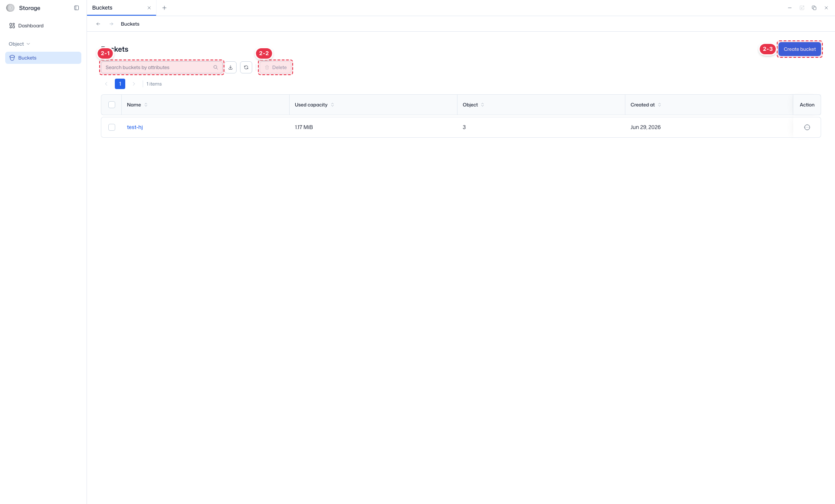
Task: Go forward with the right arrow
Action: 111,24
